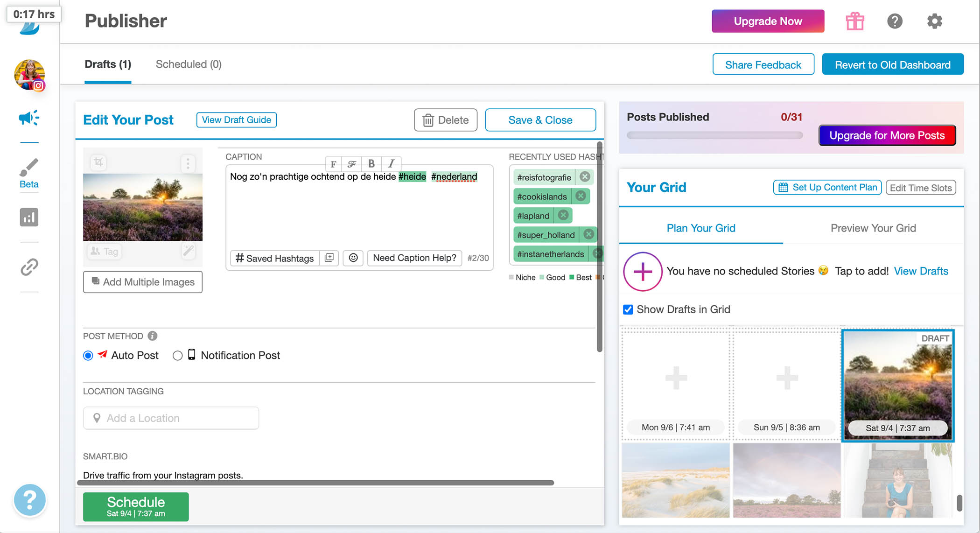This screenshot has height=533, width=980.
Task: Click the Add a Location field
Action: pyautogui.click(x=171, y=418)
